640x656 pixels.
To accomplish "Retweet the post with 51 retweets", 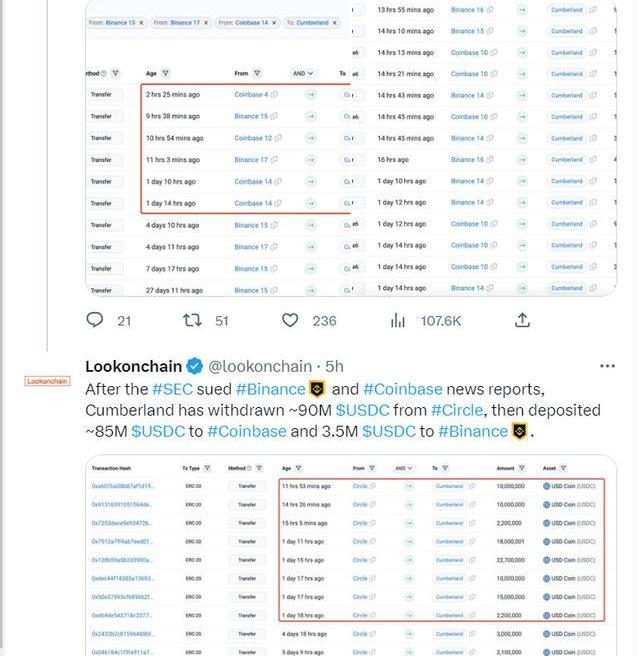I will click(191, 320).
